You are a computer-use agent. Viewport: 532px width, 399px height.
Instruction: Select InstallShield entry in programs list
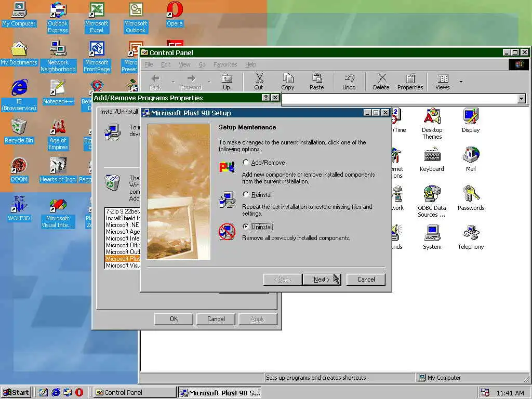123,218
